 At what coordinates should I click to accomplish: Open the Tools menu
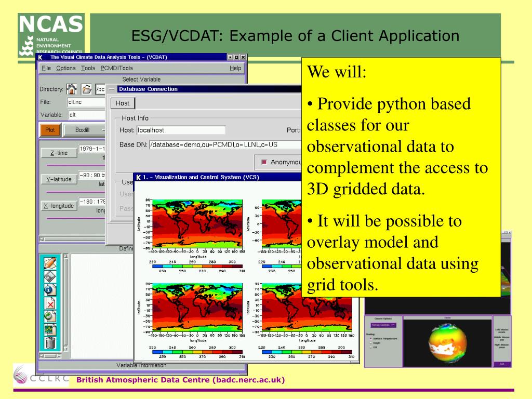coord(88,68)
